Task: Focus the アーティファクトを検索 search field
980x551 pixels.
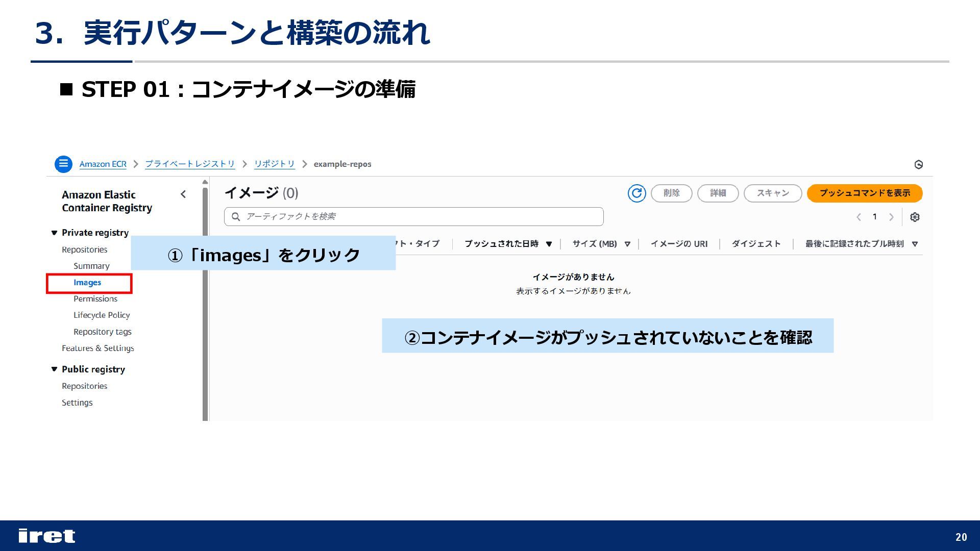Action: [413, 217]
